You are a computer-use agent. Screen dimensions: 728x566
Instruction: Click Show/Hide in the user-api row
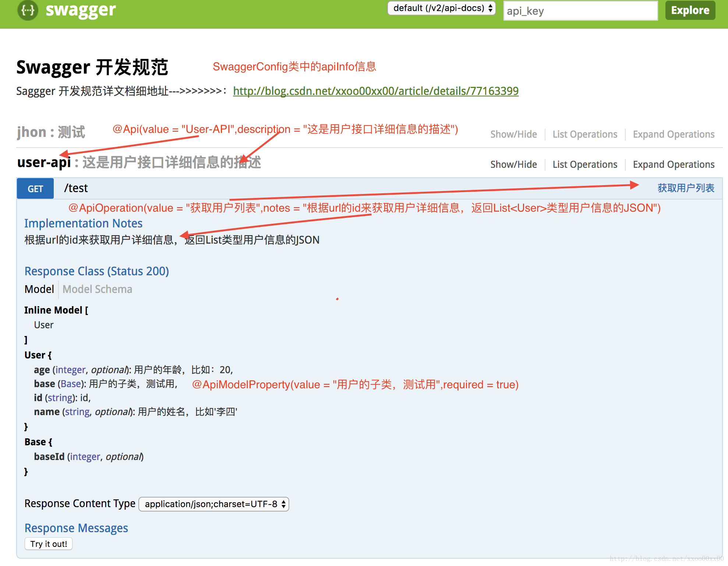click(513, 165)
